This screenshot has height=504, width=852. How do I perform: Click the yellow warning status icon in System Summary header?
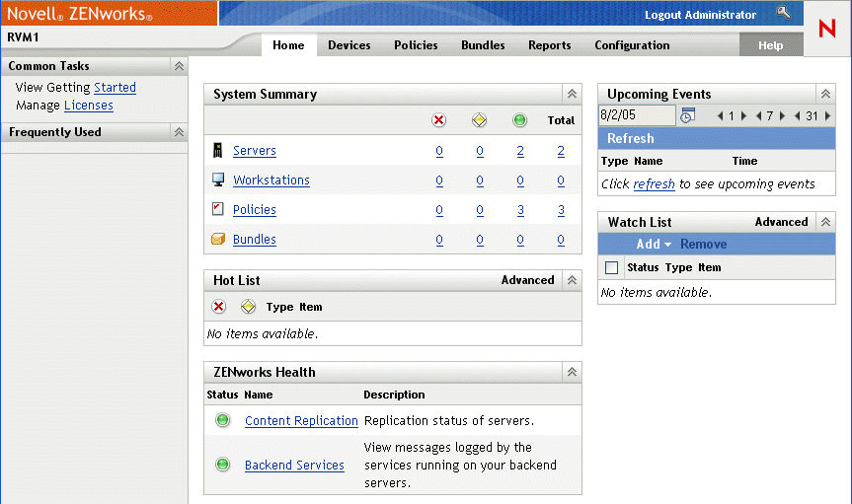[x=479, y=120]
